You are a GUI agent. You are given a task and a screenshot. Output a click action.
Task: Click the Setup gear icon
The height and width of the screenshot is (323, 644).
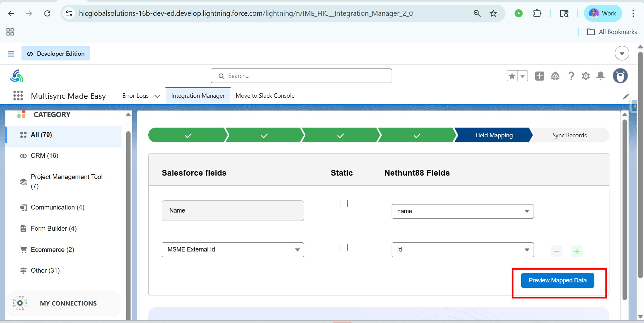[x=586, y=76]
